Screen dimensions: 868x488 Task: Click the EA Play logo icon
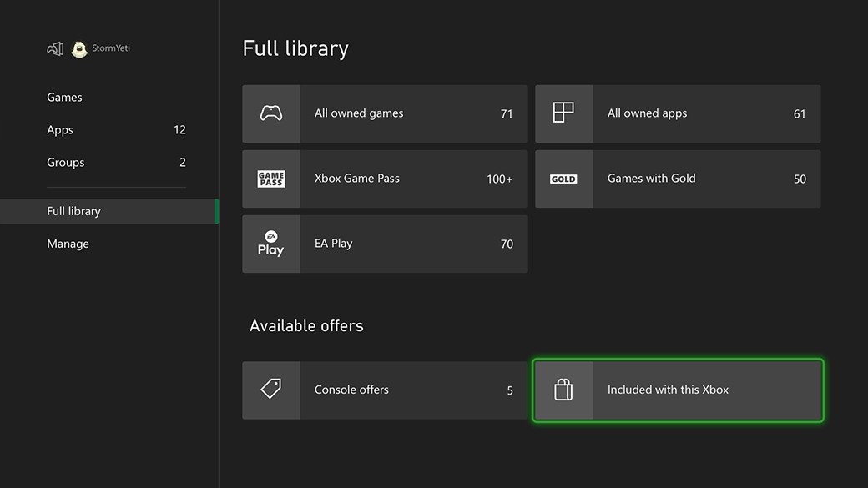(x=270, y=244)
